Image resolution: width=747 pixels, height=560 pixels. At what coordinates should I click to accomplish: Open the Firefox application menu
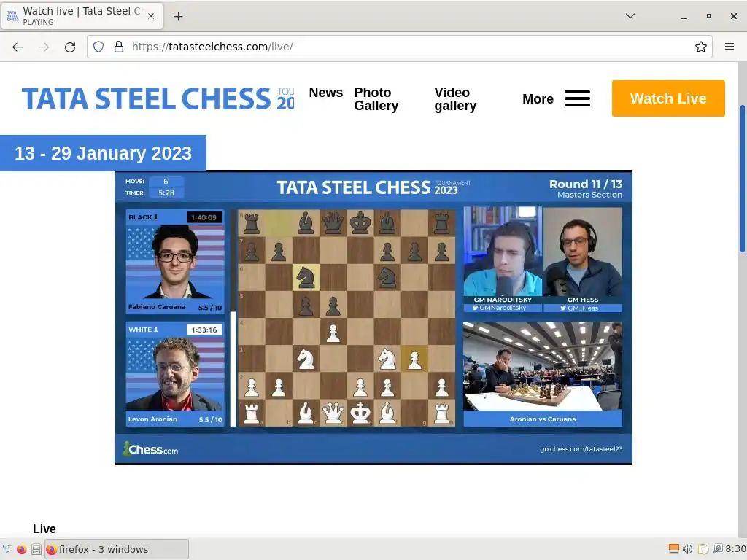(x=729, y=47)
